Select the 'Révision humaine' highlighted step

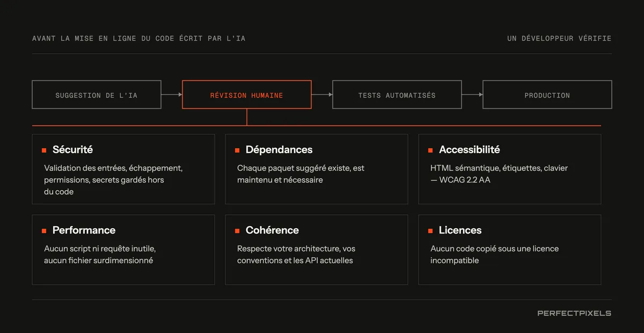[247, 95]
